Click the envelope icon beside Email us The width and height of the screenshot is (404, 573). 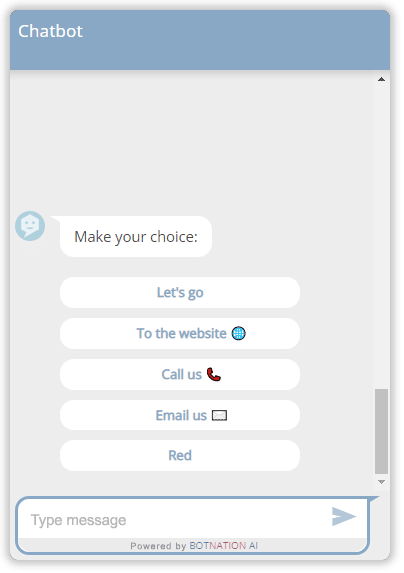[219, 415]
